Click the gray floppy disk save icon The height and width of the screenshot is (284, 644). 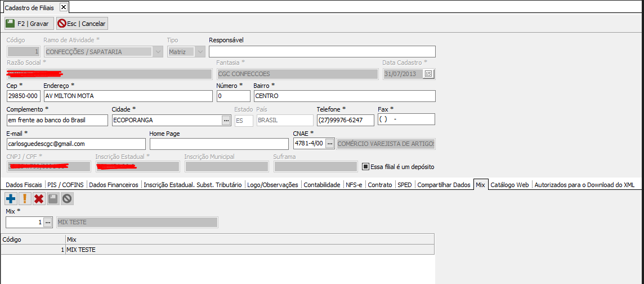click(53, 198)
